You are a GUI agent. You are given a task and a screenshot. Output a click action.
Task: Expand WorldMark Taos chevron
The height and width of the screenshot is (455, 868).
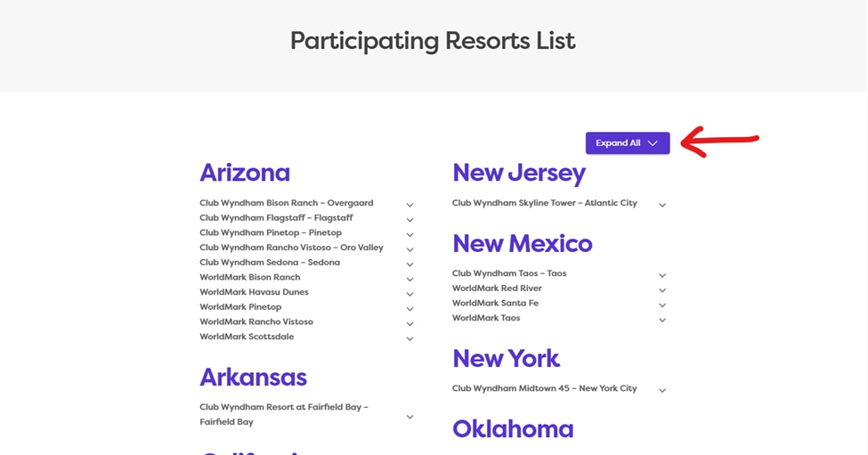pyautogui.click(x=662, y=320)
